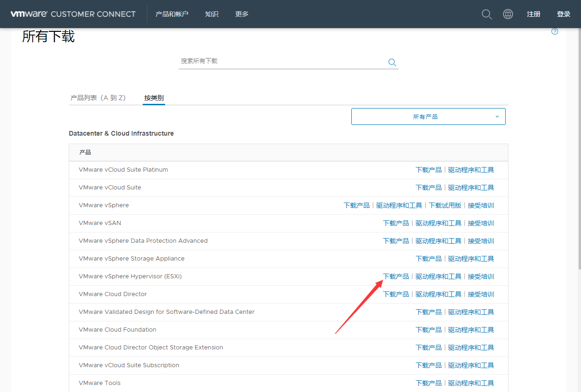The height and width of the screenshot is (392, 581).
Task: Click 下载产品 for VMware vSAN
Action: point(396,223)
